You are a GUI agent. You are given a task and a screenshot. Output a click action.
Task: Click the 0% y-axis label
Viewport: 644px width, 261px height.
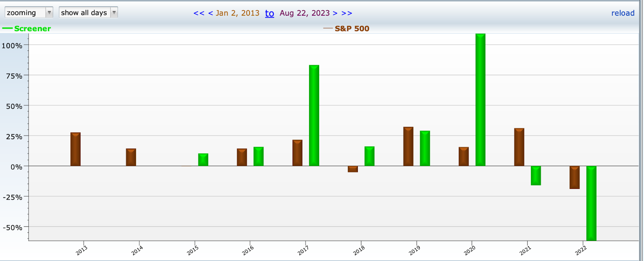[x=17, y=167]
